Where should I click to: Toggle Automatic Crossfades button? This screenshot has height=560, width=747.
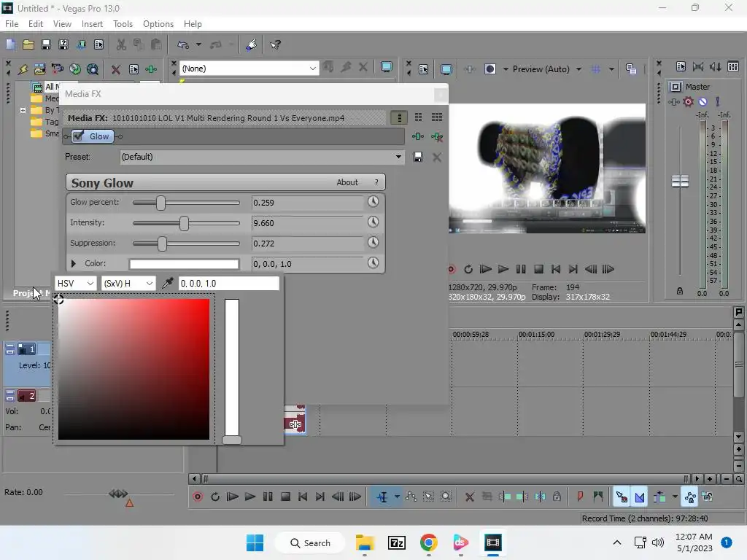click(x=639, y=497)
